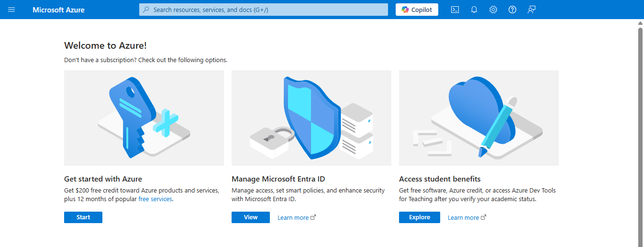Click the shield illustration thumbnail
Image resolution: width=644 pixels, height=247 pixels.
tap(311, 118)
